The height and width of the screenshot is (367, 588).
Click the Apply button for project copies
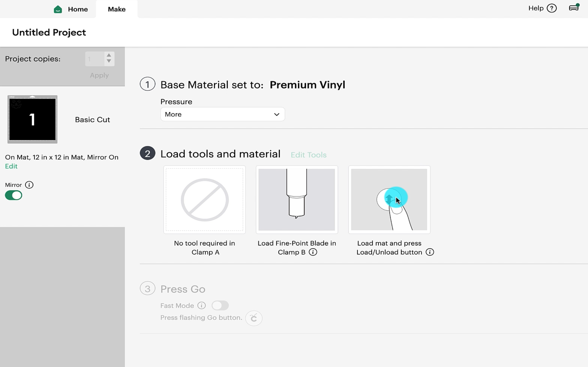pyautogui.click(x=99, y=75)
